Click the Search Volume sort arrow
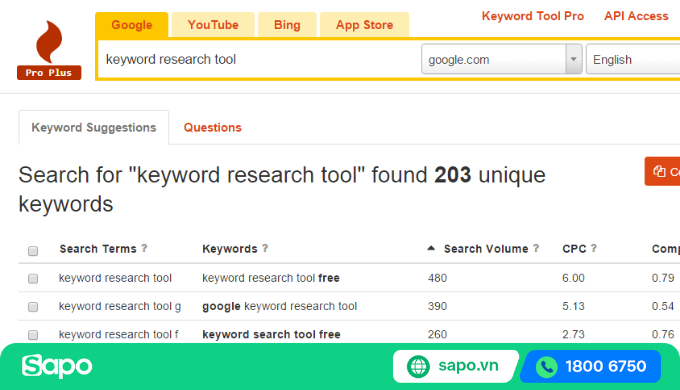 click(x=431, y=248)
